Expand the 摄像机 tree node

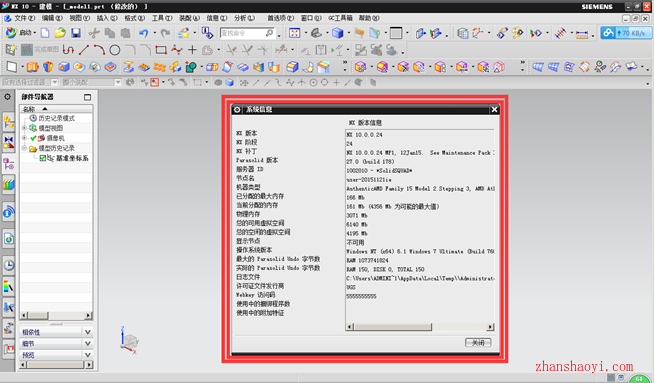click(24, 138)
